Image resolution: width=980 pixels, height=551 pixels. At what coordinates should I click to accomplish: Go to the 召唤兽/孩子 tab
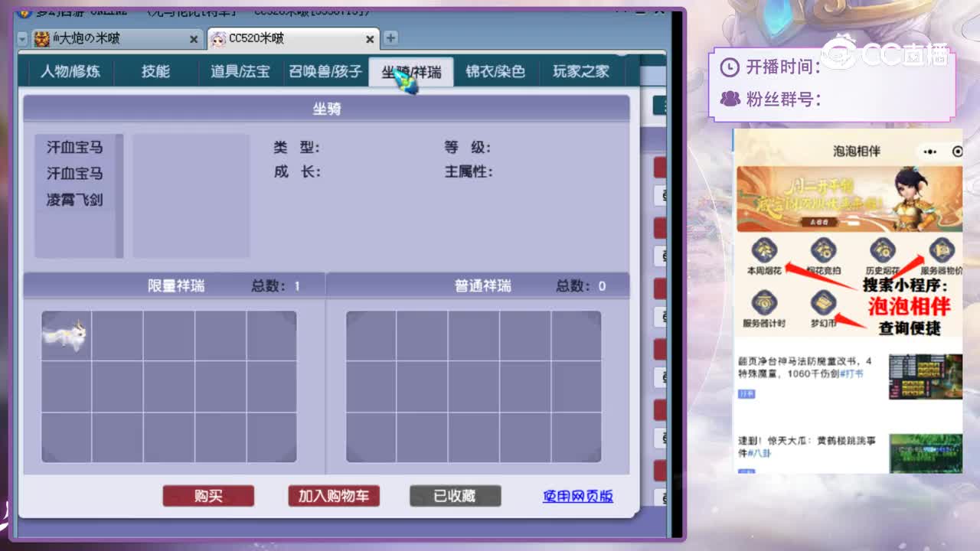coord(325,72)
